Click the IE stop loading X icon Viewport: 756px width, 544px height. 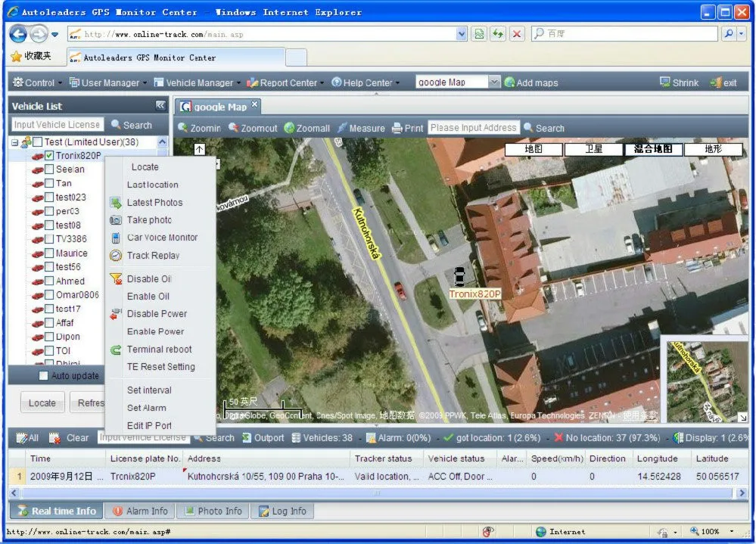pos(517,34)
